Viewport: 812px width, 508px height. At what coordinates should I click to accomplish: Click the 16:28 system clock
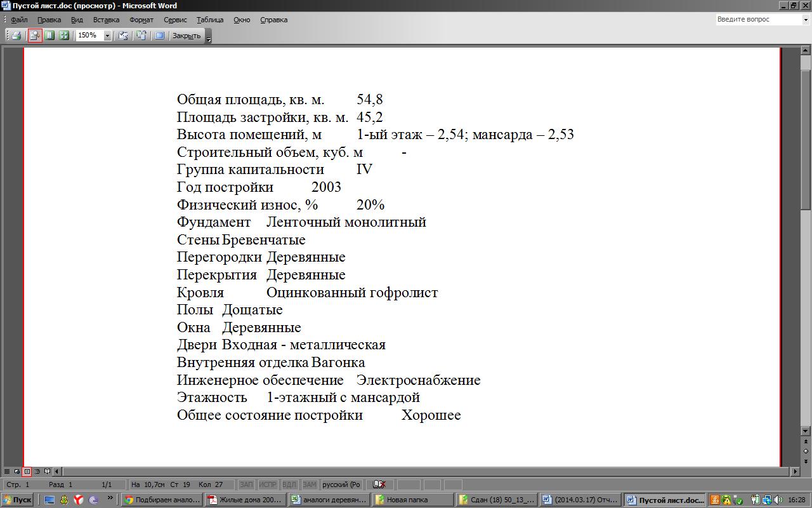[x=797, y=500]
